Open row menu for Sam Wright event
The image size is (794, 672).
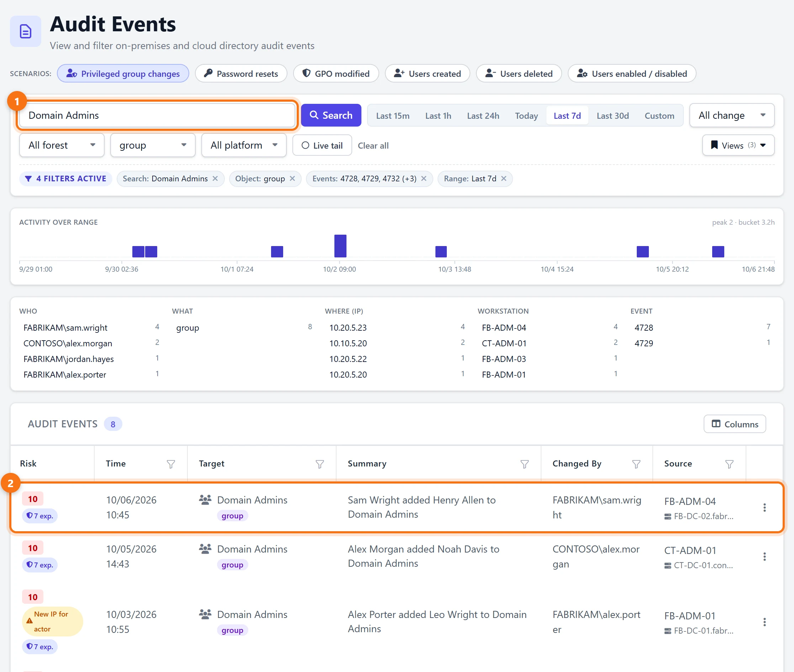click(x=764, y=507)
